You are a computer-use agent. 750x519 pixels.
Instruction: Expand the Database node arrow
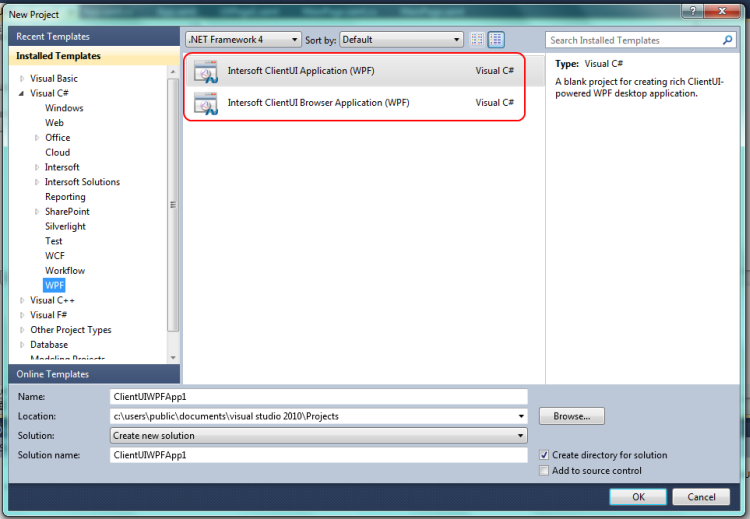(22, 345)
